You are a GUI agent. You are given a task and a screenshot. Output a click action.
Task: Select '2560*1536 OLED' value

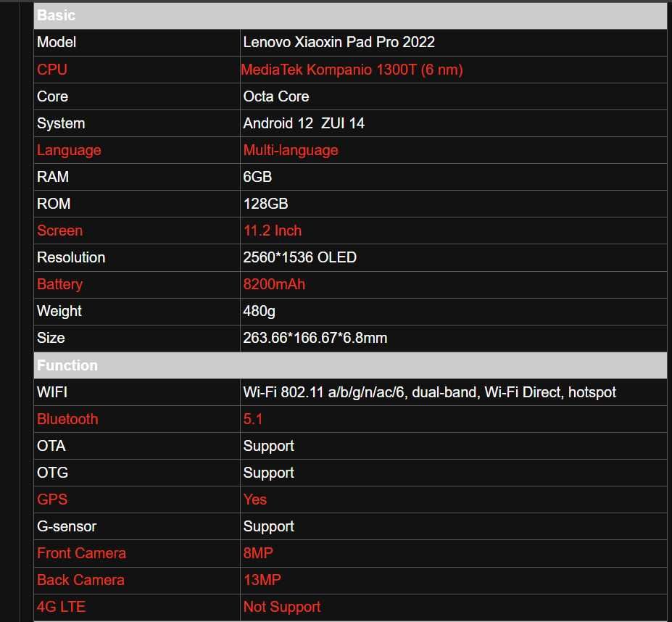click(x=299, y=257)
